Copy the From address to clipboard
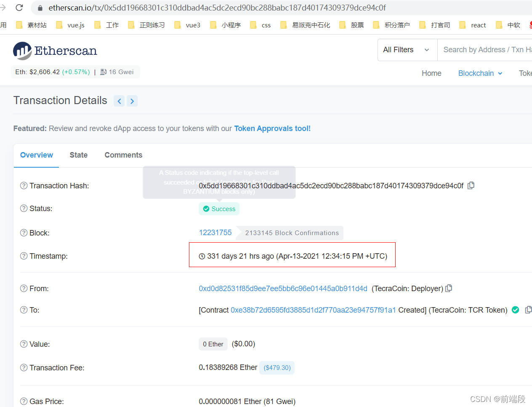Viewport: 532px width, 407px height. point(449,288)
